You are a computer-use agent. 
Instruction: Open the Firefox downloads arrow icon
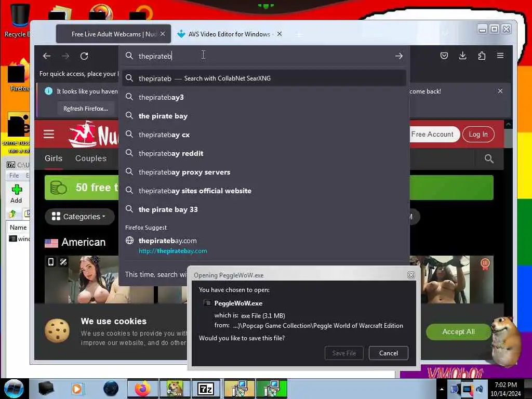pos(462,56)
